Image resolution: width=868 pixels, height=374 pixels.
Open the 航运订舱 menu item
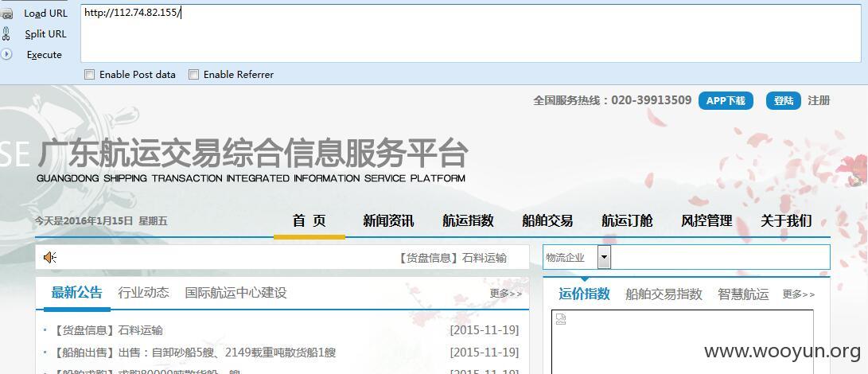627,220
